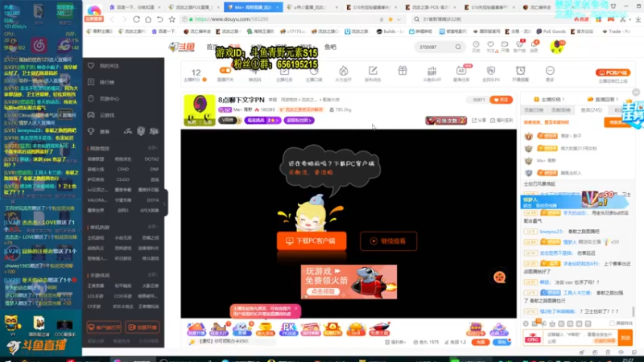Image resolution: width=644 pixels, height=362 pixels.
Task: Open the Trade bookmark in the bookmarks bar
Action: [616, 31]
